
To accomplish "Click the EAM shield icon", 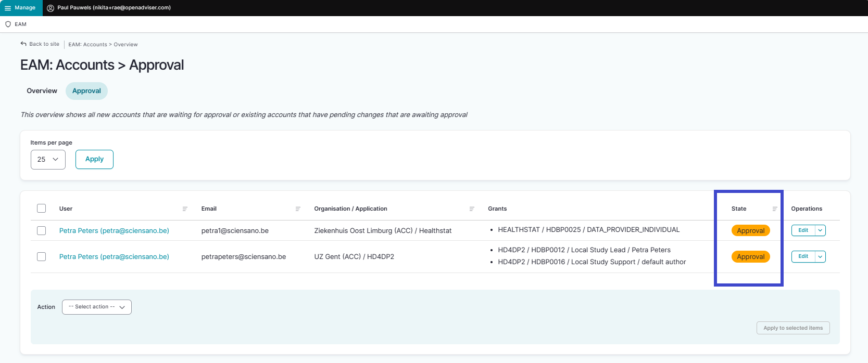I will click(x=8, y=24).
